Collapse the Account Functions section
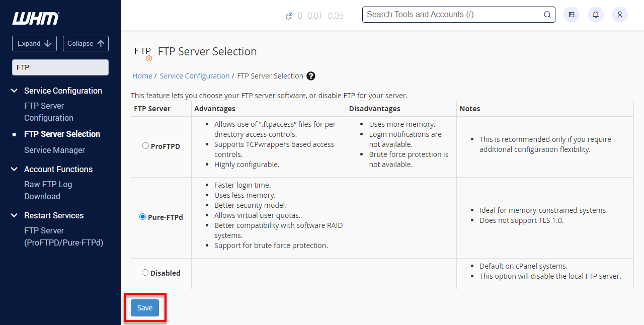 click(14, 169)
